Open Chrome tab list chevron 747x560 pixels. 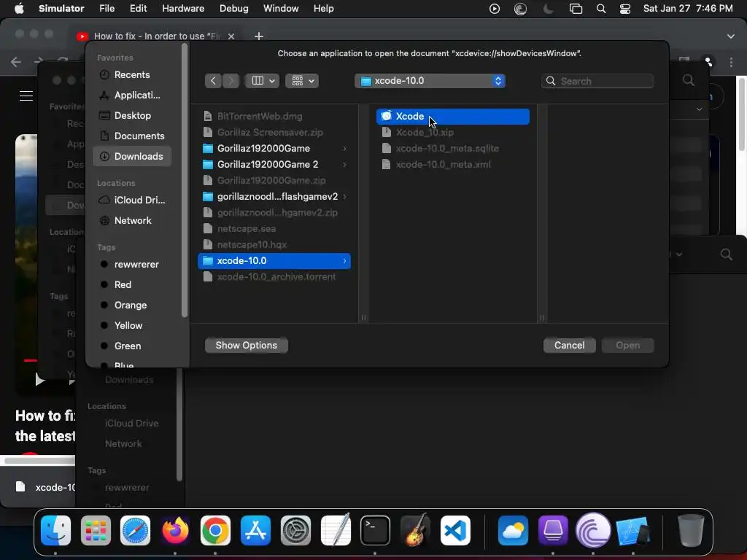(731, 36)
